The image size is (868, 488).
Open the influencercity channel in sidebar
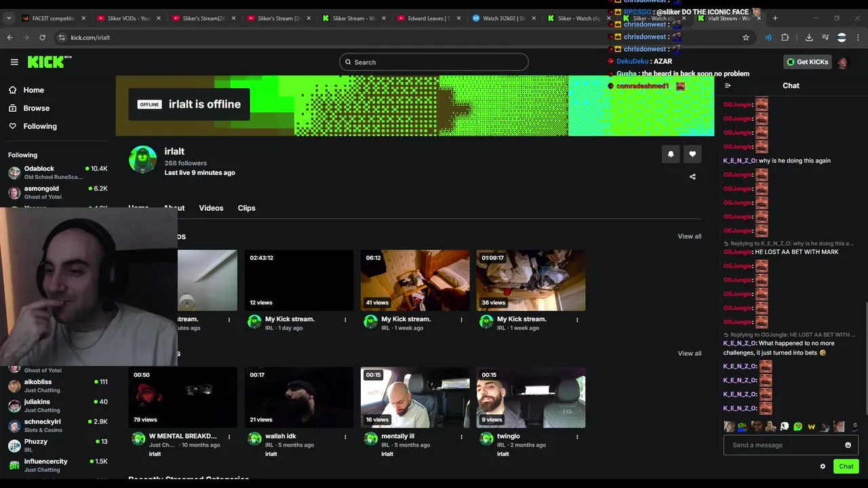(58, 465)
